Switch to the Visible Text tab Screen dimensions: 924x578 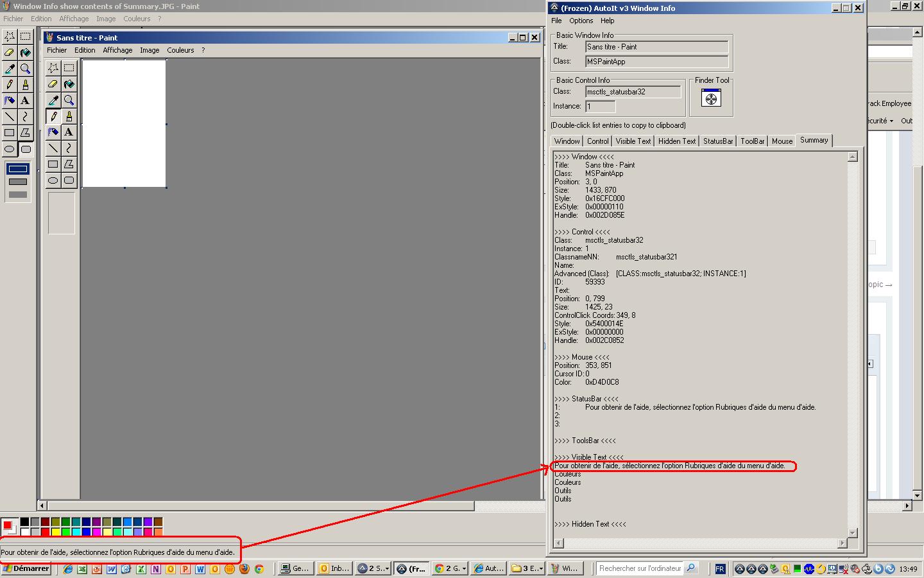pyautogui.click(x=633, y=141)
